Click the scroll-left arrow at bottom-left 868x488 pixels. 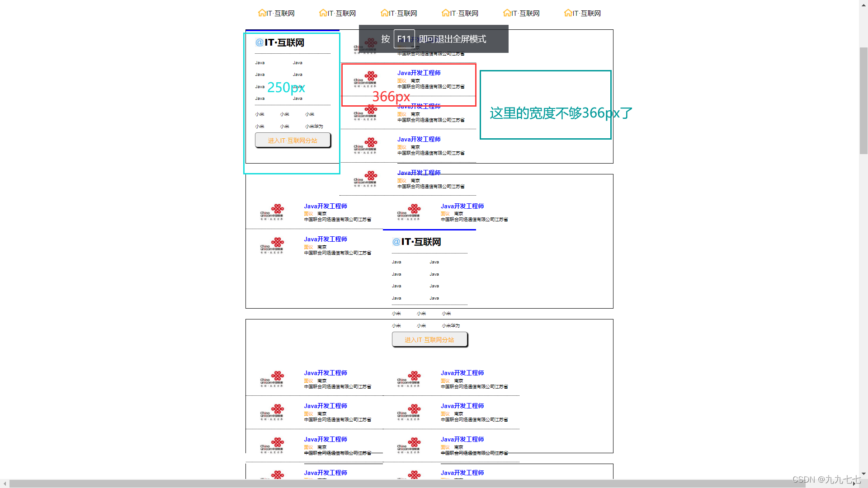point(5,483)
